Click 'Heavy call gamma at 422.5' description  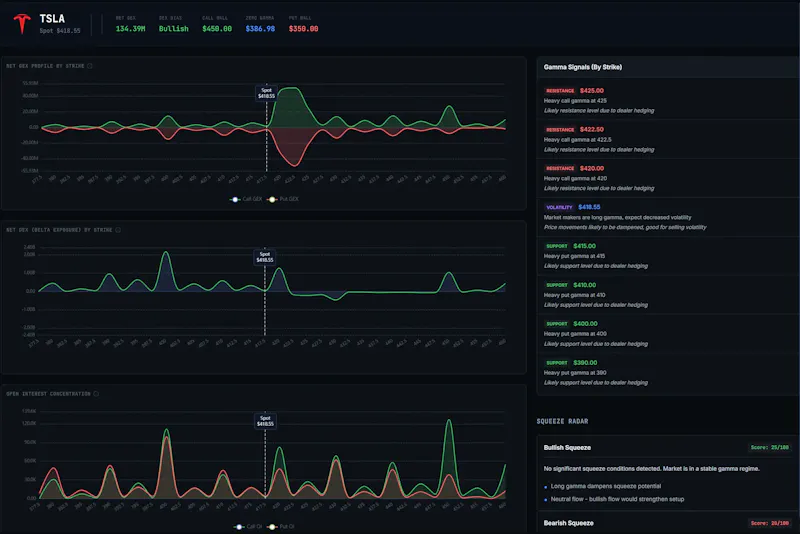click(x=578, y=140)
